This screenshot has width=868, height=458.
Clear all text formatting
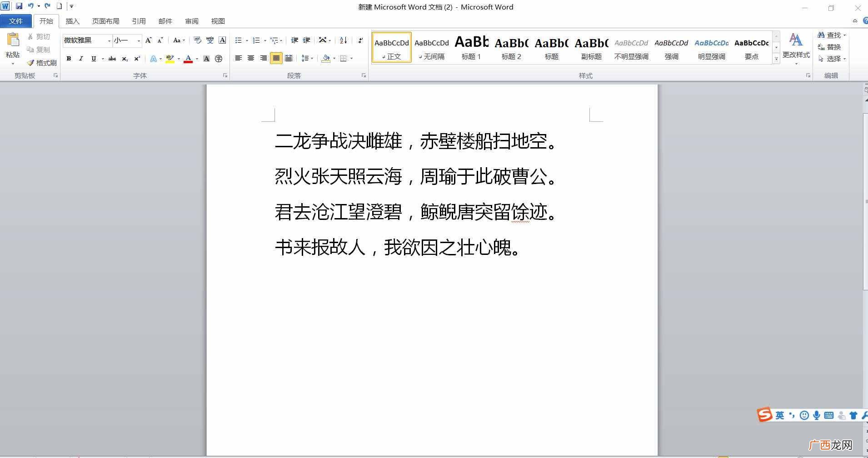pos(197,40)
